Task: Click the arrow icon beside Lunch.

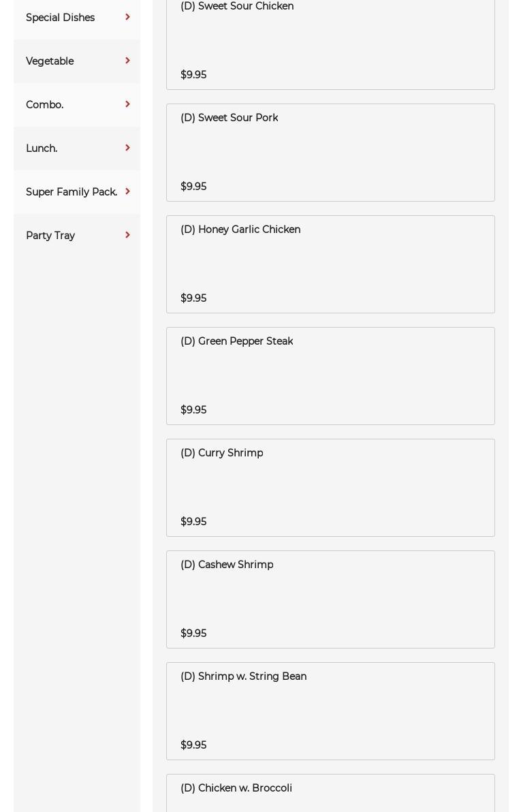Action: tap(127, 148)
